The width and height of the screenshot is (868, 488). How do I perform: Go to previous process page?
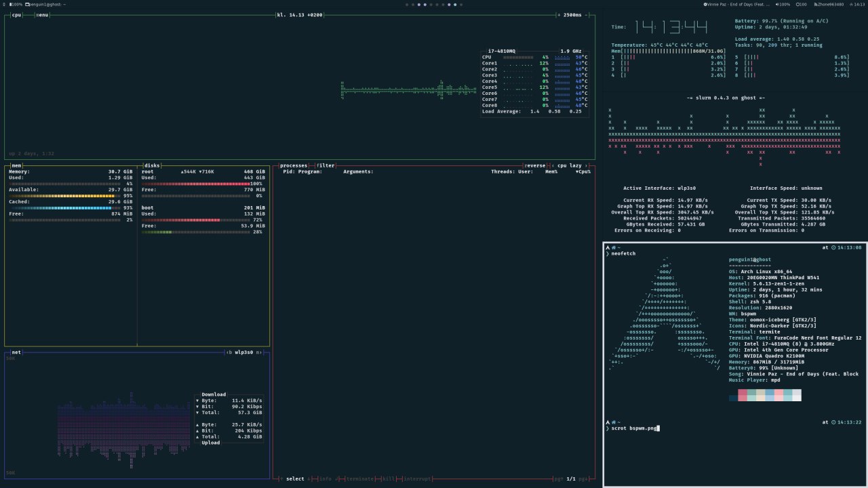click(559, 479)
